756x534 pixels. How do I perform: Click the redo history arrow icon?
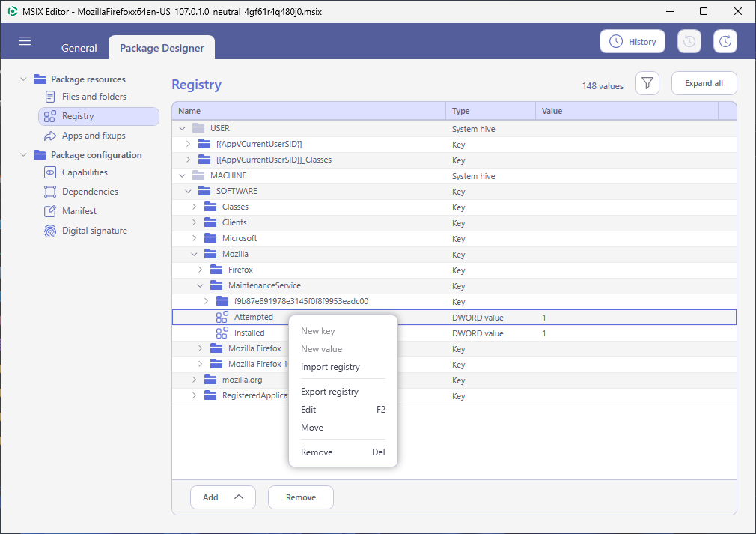pos(725,41)
